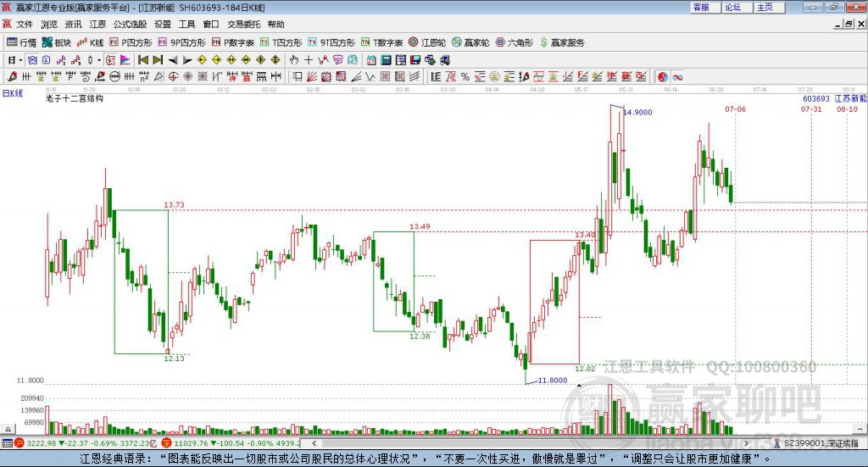The image size is (868, 467).
Task: Select the percent % tool
Action: tap(465, 76)
